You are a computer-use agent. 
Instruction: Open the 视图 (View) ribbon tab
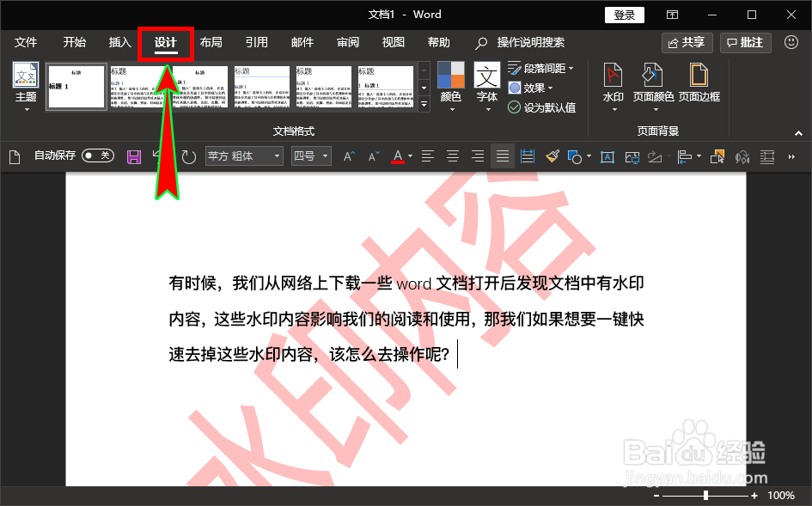[x=393, y=42]
